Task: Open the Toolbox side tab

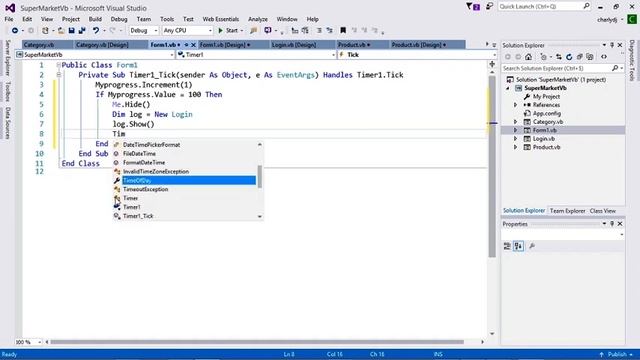Action: (7, 91)
